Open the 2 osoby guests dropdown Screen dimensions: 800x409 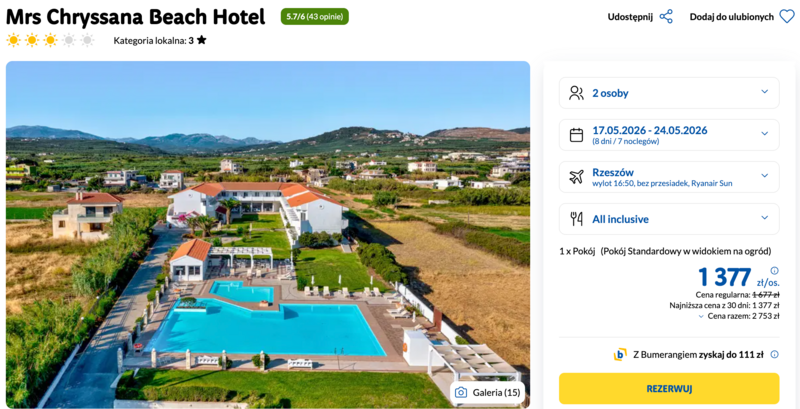[x=669, y=93]
